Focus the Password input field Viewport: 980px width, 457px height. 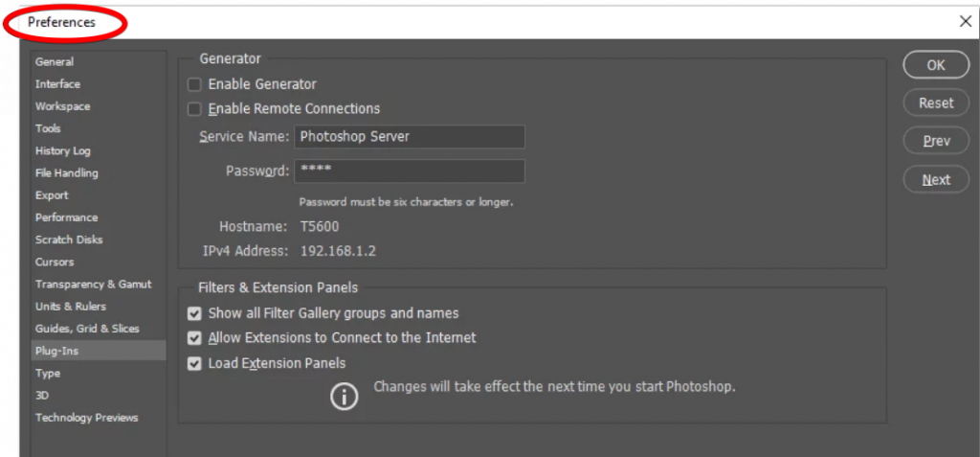tap(409, 171)
